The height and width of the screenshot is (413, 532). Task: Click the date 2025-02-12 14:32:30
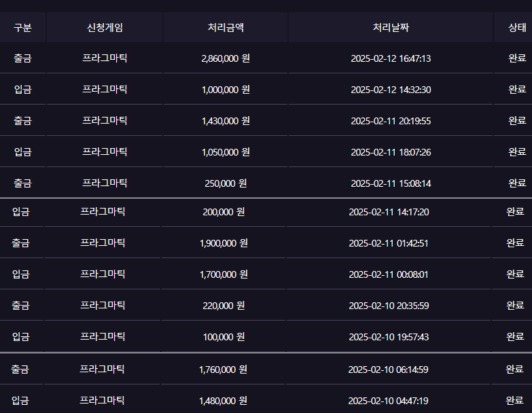391,90
